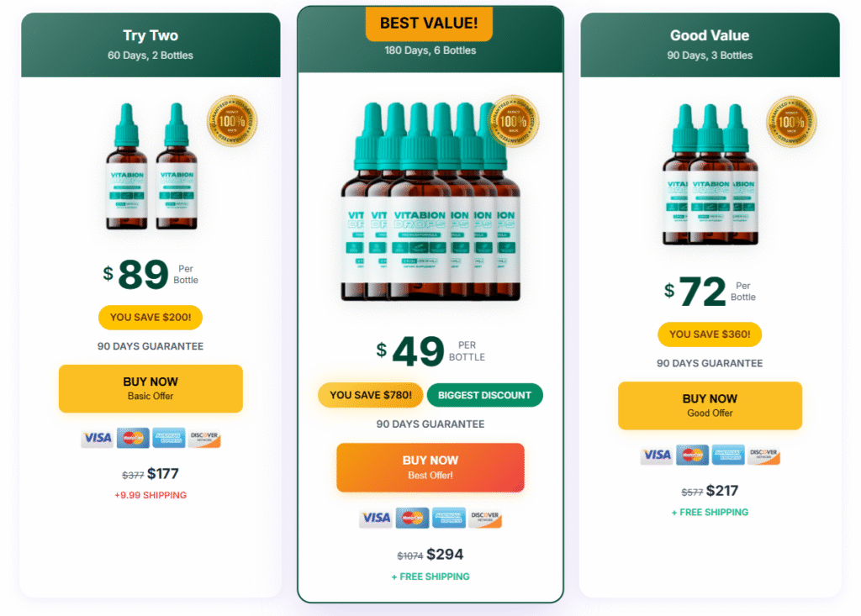Viewport: 861px width, 616px height.
Task: Click the Visa icon under Try Two offer
Action: click(98, 438)
